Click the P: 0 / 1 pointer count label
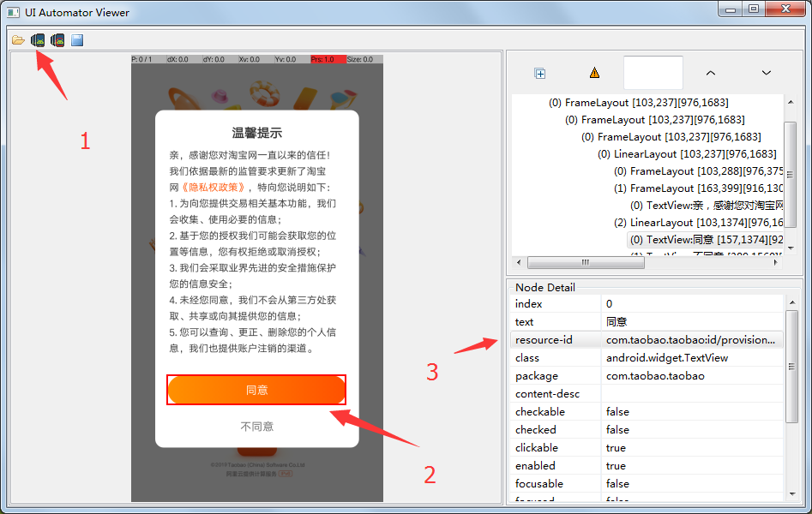The width and height of the screenshot is (812, 514). (x=141, y=59)
